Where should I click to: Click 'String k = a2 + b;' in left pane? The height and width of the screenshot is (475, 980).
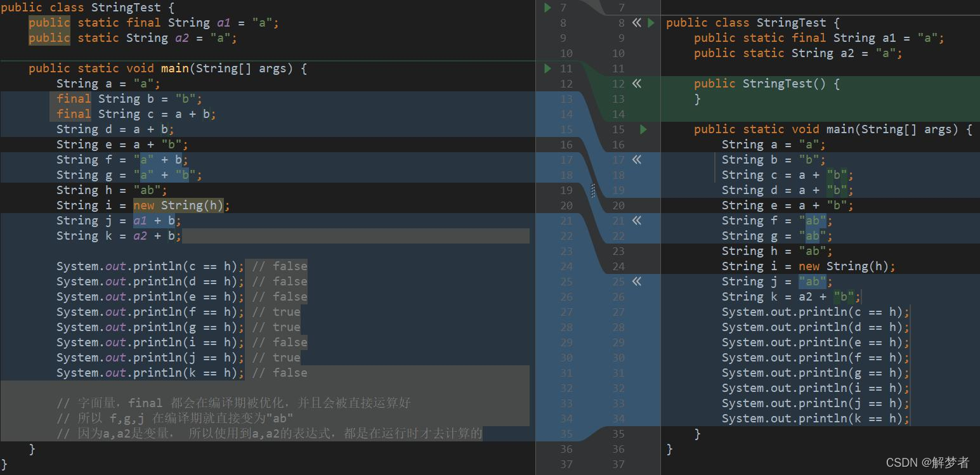pyautogui.click(x=119, y=236)
